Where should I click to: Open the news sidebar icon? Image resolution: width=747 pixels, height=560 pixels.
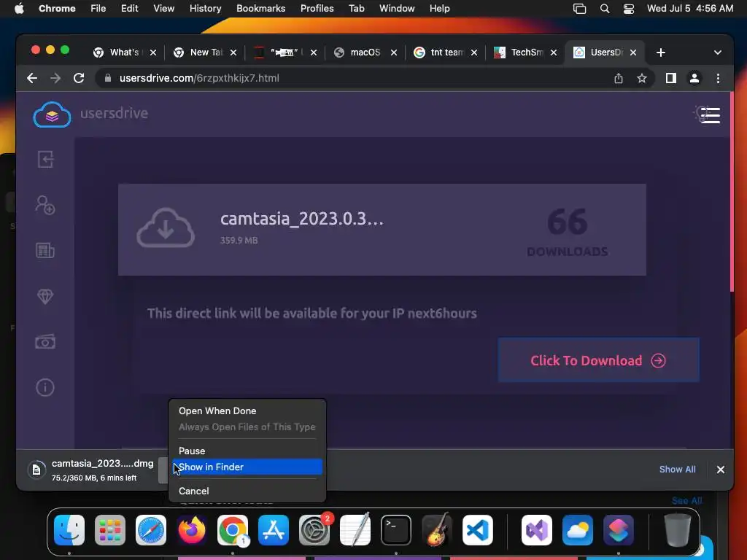45,251
